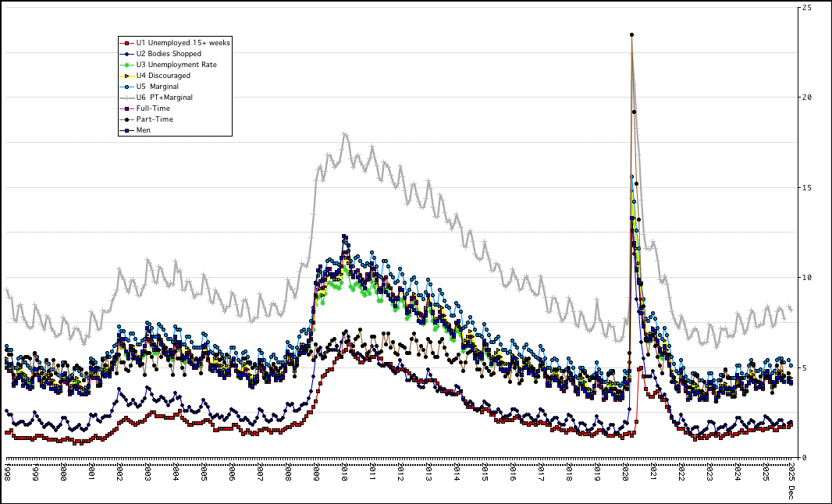832x504 pixels.
Task: Click the magenta square Full-Time legend marker
Action: coord(126,108)
